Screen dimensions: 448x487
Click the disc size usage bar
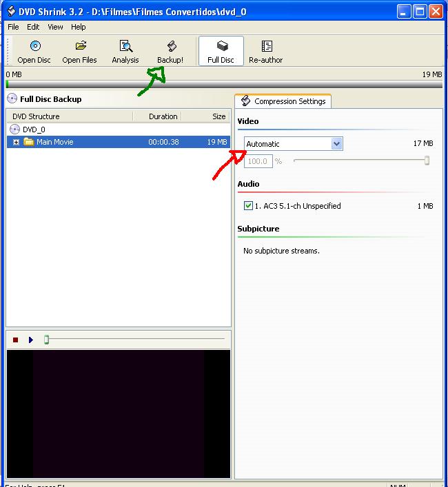tap(224, 84)
